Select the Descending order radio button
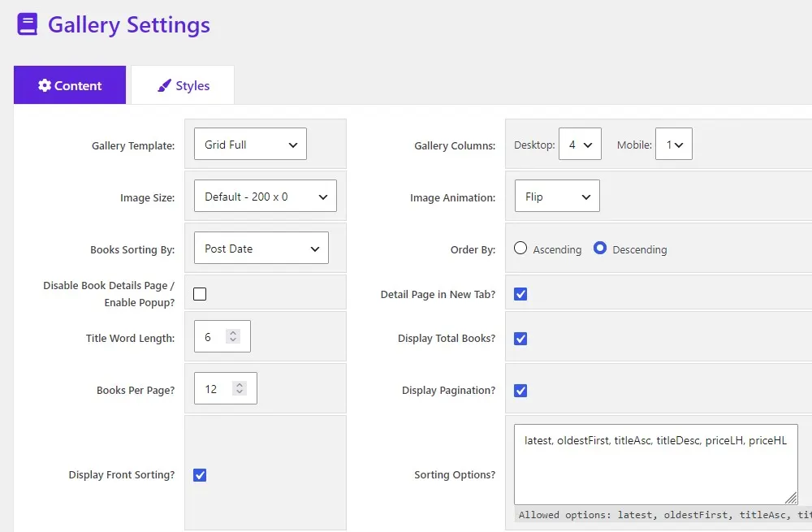 600,248
